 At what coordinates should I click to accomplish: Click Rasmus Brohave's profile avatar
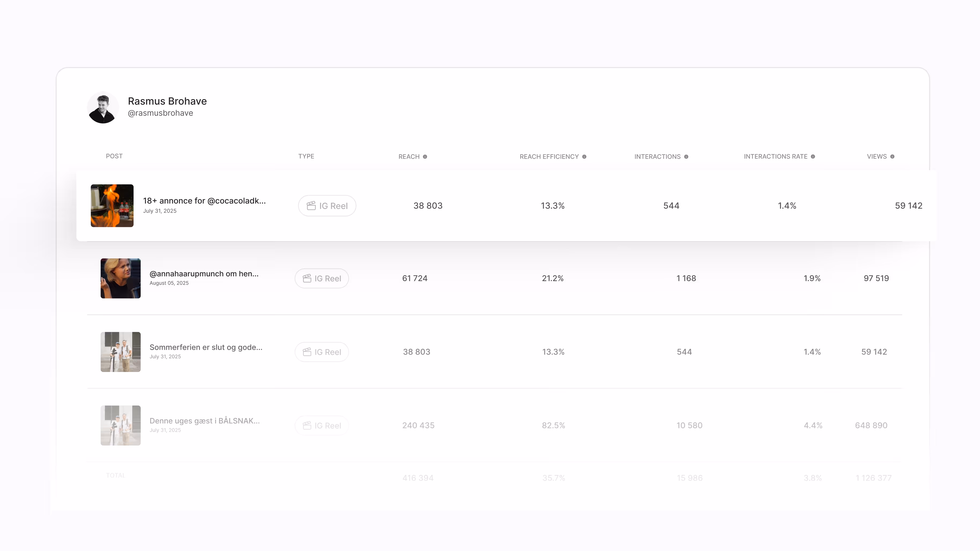coord(103,108)
